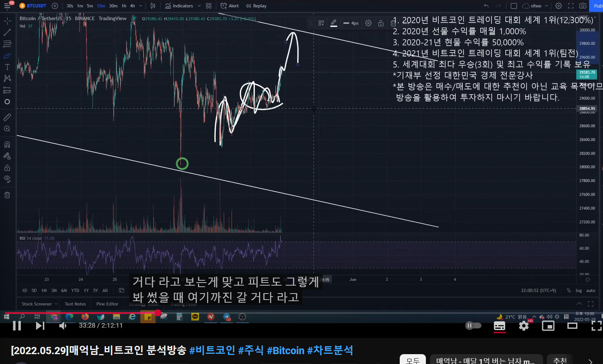Select the 30s timeframe

coord(70,6)
